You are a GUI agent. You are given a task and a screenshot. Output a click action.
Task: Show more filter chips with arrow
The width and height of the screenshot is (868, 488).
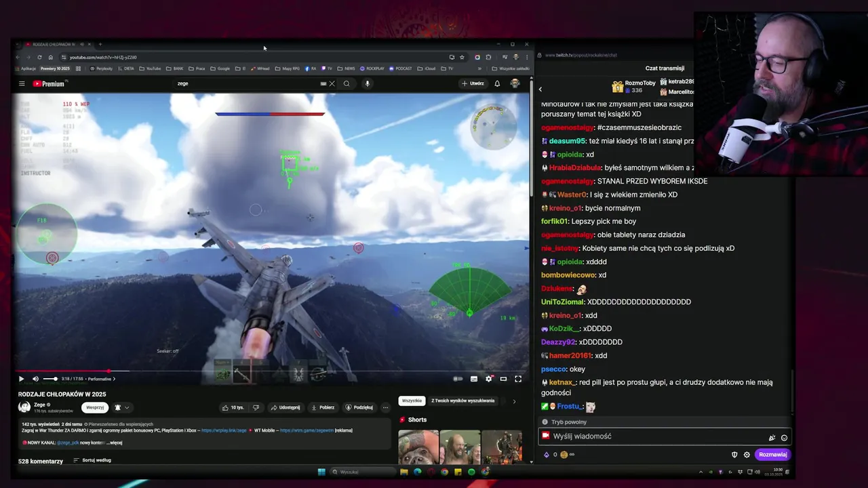pyautogui.click(x=514, y=401)
